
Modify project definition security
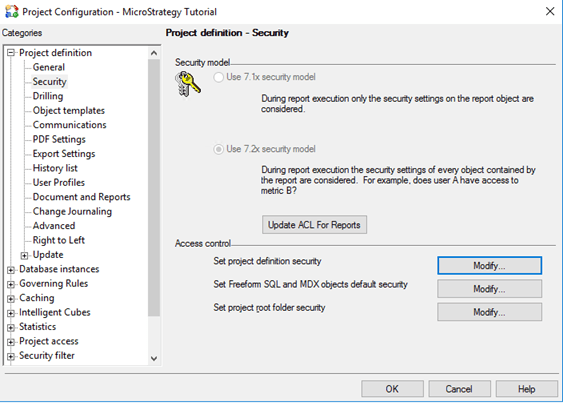coord(489,266)
